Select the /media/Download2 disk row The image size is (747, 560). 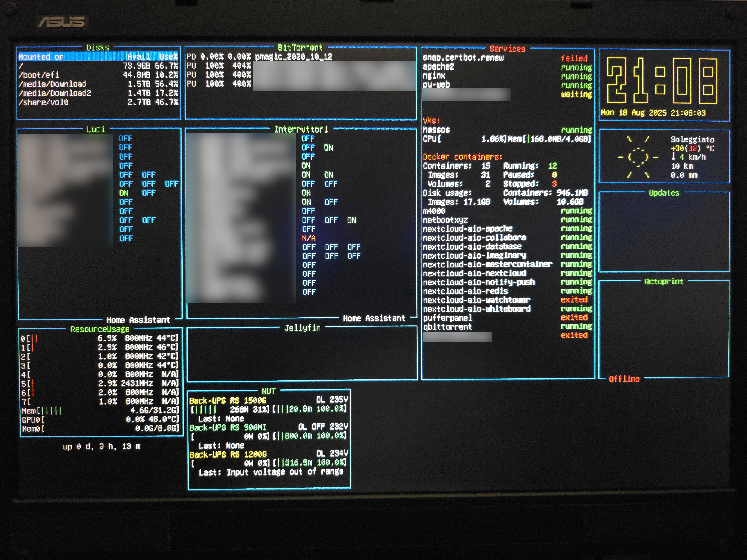click(x=98, y=93)
